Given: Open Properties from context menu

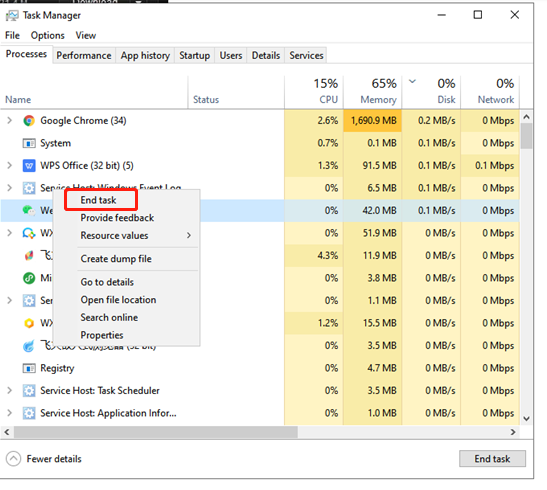Looking at the screenshot, I should pos(102,336).
